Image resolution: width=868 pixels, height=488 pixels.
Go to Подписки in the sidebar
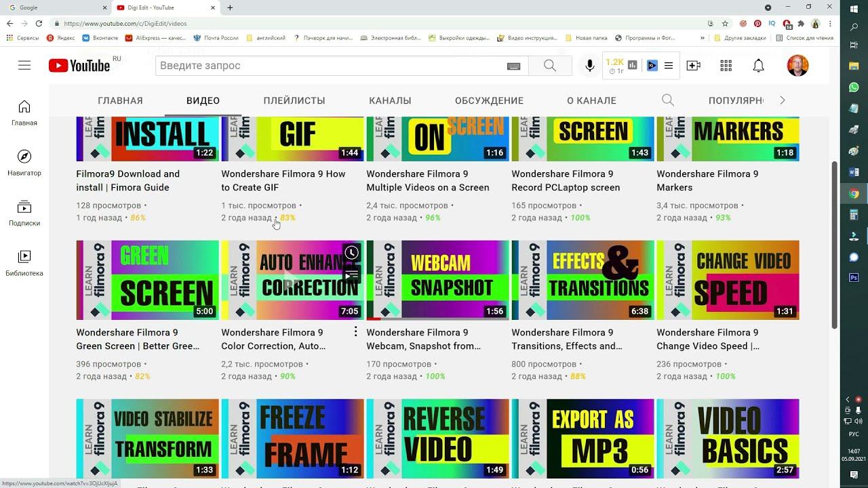24,212
